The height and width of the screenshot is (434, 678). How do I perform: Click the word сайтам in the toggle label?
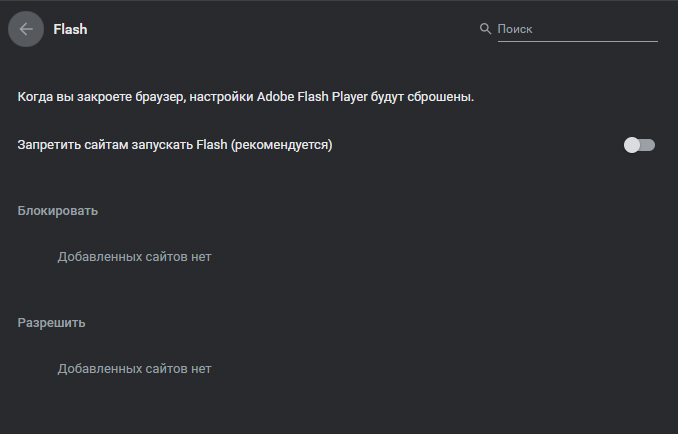point(106,145)
